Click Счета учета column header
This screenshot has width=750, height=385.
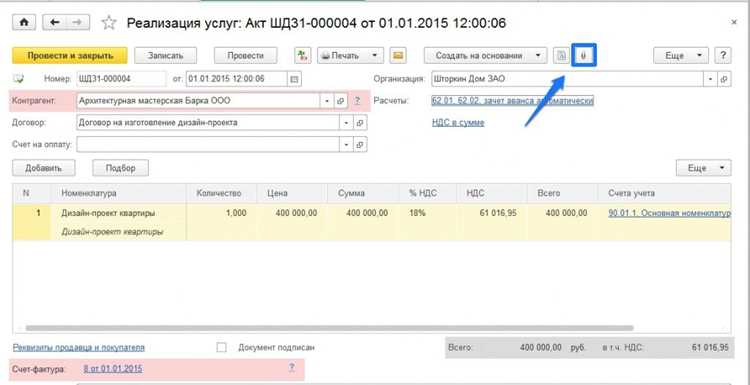[664, 193]
